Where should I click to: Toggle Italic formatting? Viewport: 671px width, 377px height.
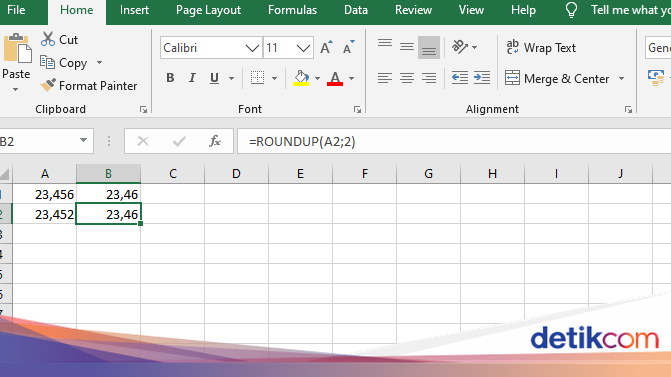(192, 78)
